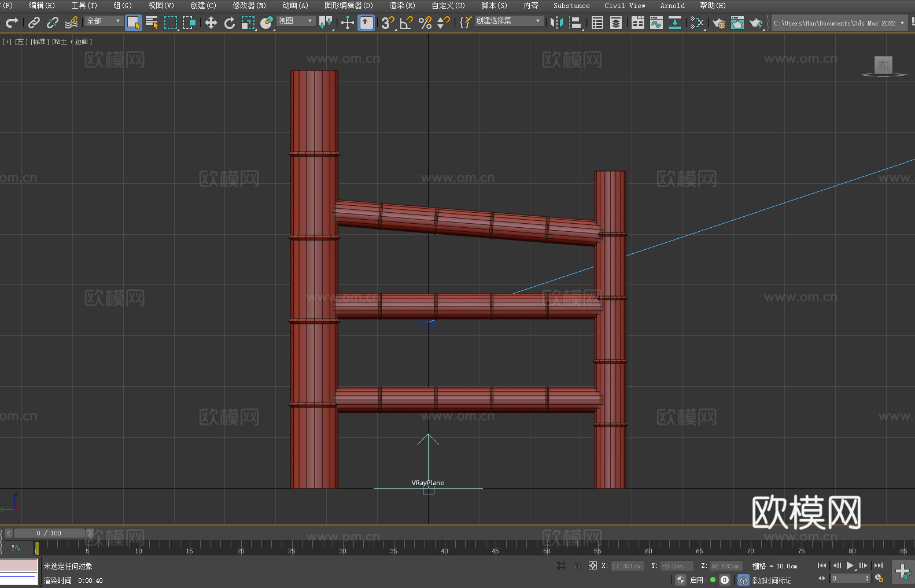Viewport: 915px width, 588px height.
Task: Select the Rotate tool
Action: pos(230,23)
